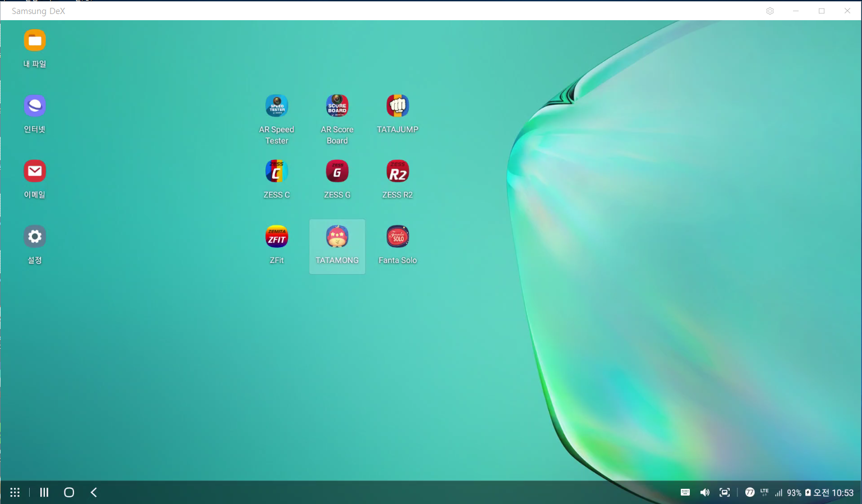
Task: Show recent apps in the taskbar
Action: [44, 492]
